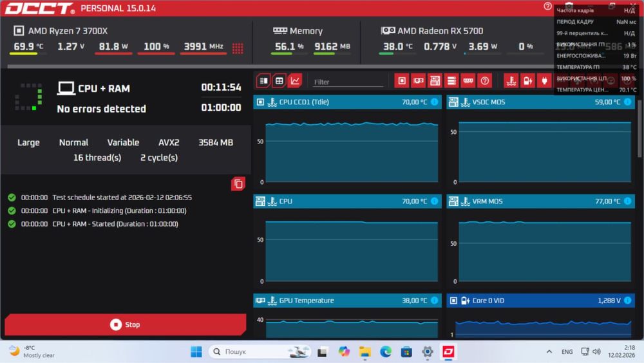Select the VSOC MOS graph header
Screen dimensions: 644x363
coord(540,102)
